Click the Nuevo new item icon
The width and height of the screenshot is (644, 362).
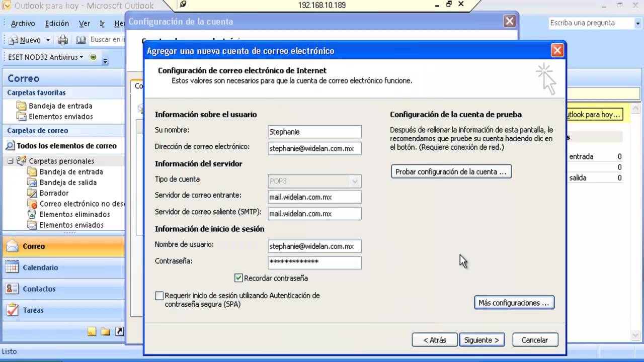click(x=14, y=40)
